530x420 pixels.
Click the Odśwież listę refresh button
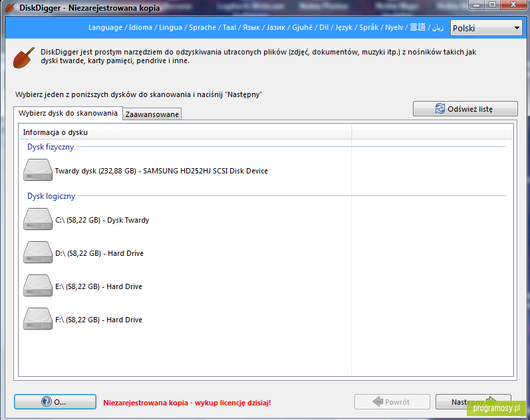coord(465,109)
